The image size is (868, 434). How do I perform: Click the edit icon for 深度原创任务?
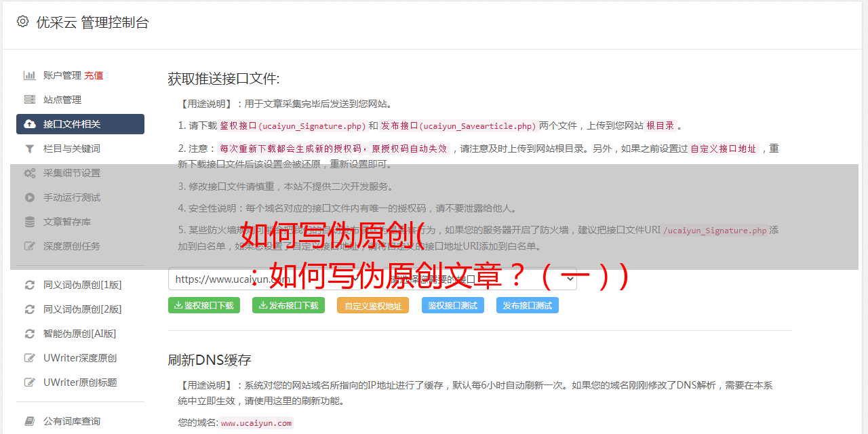(x=30, y=246)
